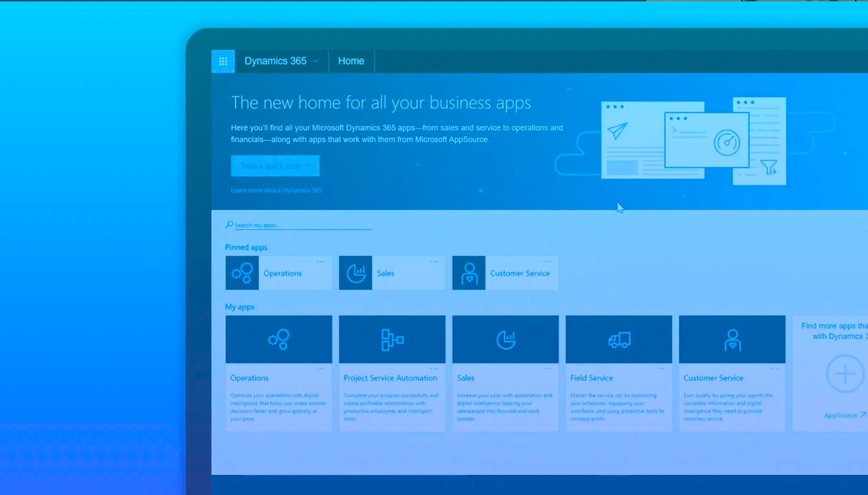The image size is (868, 495).
Task: Open options menu on pinned Operations
Action: tap(321, 261)
